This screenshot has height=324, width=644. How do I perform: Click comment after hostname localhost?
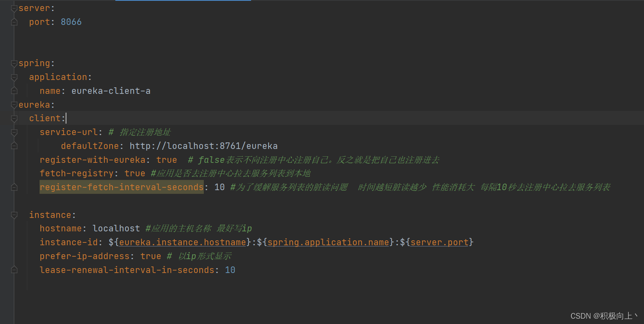click(198, 229)
